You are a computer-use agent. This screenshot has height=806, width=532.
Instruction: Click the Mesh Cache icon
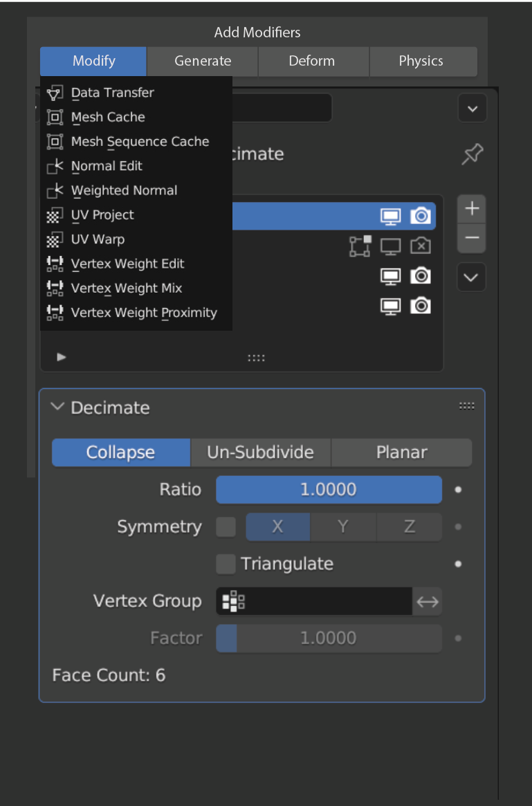click(x=55, y=117)
